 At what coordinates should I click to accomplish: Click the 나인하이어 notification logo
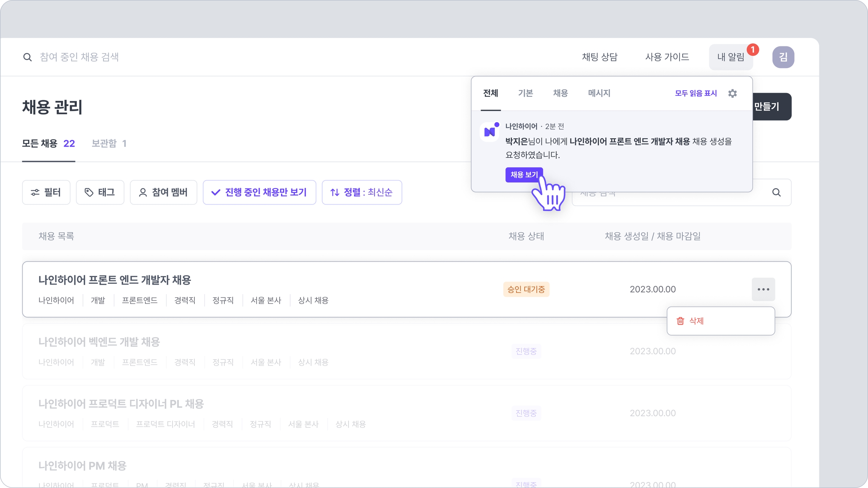pyautogui.click(x=489, y=132)
